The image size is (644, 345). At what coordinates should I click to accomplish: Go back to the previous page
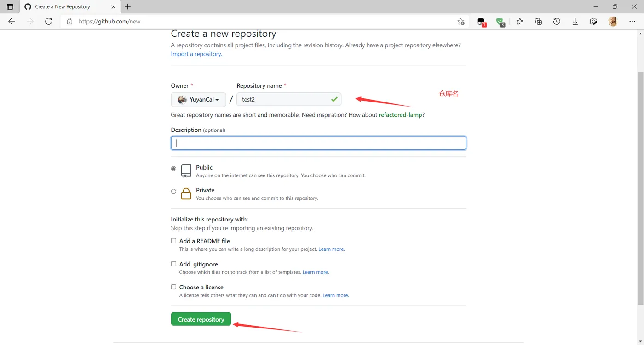point(12,21)
